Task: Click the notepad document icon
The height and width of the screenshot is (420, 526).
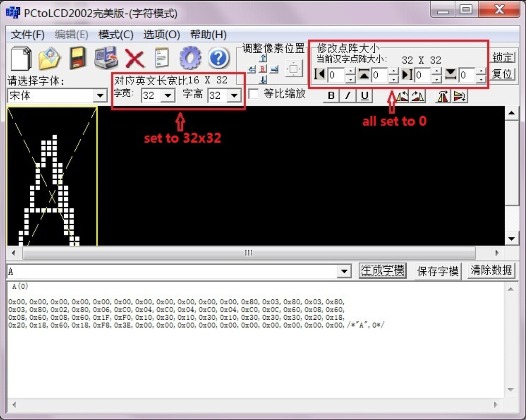Action: coord(162,58)
